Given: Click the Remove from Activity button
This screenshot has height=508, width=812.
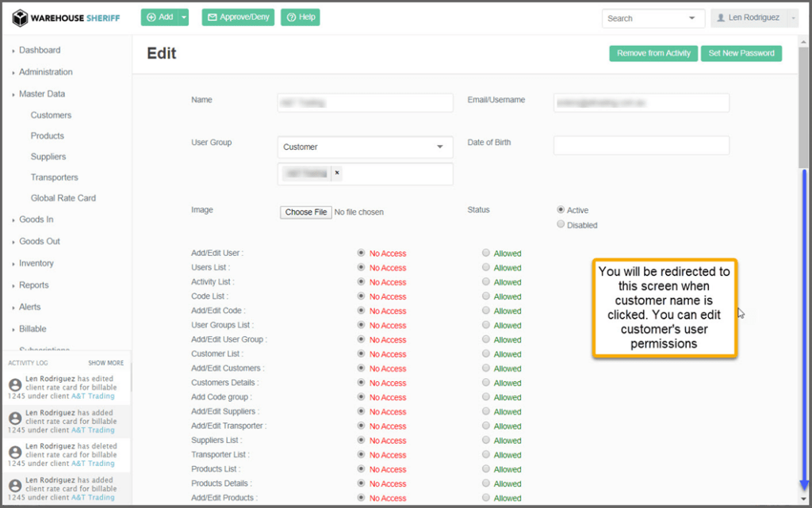Looking at the screenshot, I should coord(654,53).
